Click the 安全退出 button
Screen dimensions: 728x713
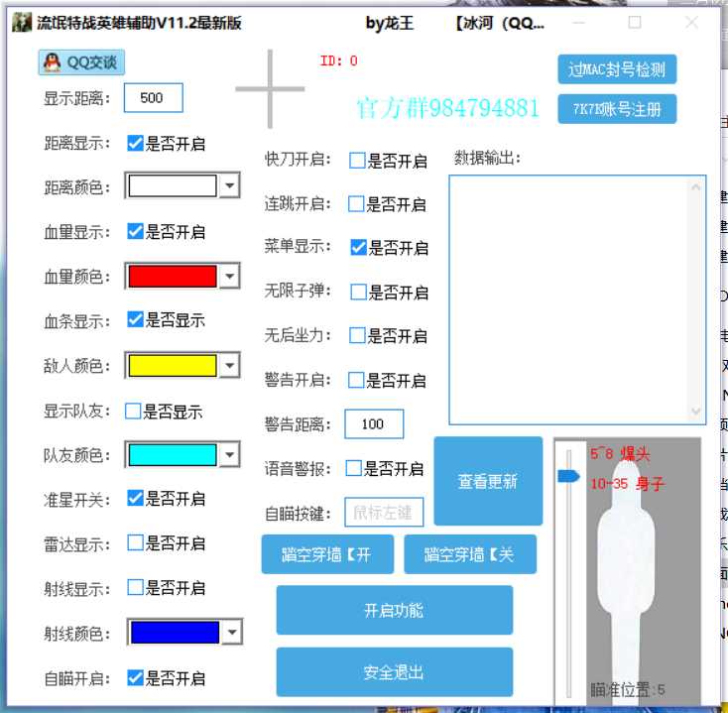tap(394, 672)
